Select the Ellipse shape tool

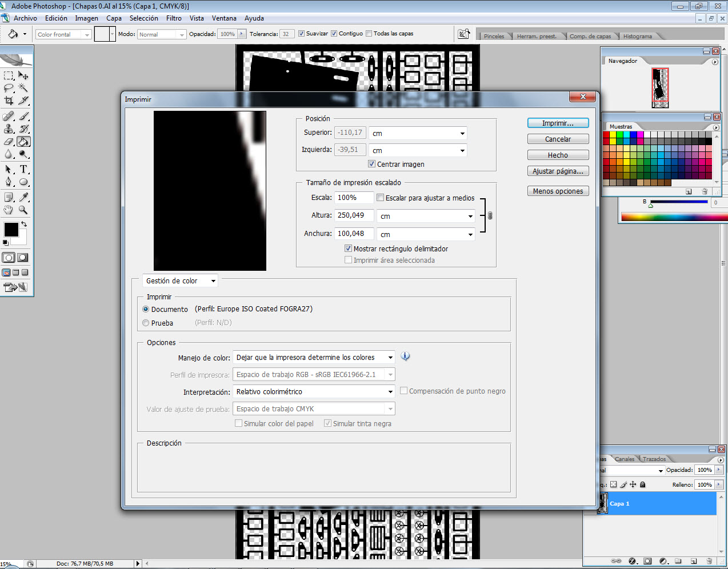coord(23,182)
